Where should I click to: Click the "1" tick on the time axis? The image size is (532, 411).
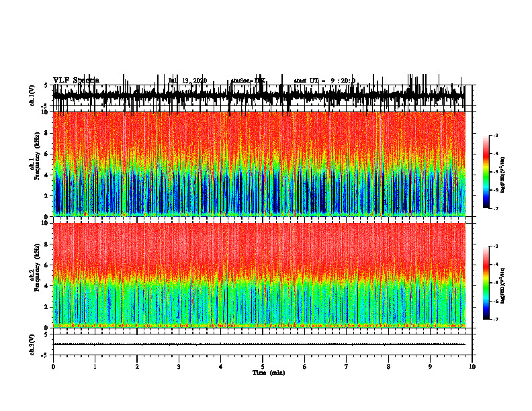click(95, 367)
